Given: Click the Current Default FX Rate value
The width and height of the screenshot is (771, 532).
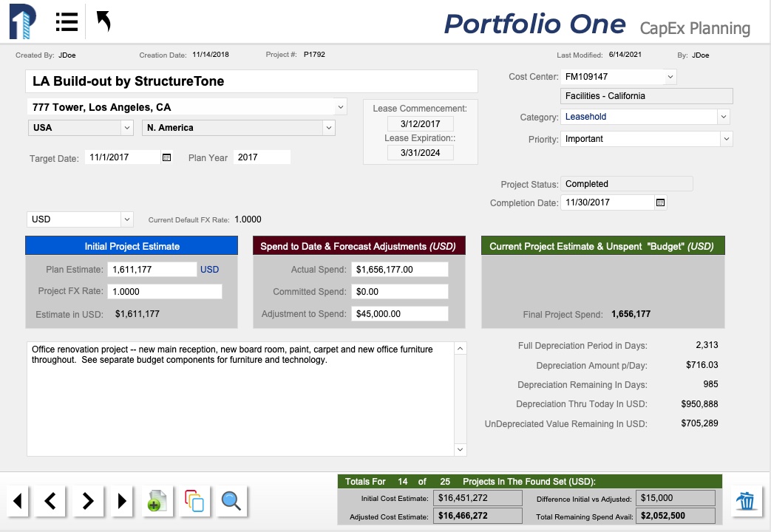Looking at the screenshot, I should click(x=248, y=219).
